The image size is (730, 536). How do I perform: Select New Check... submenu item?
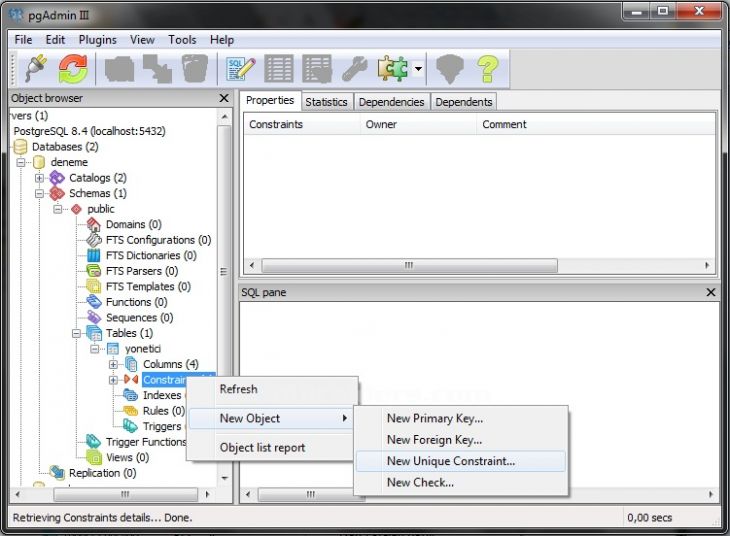point(461,482)
